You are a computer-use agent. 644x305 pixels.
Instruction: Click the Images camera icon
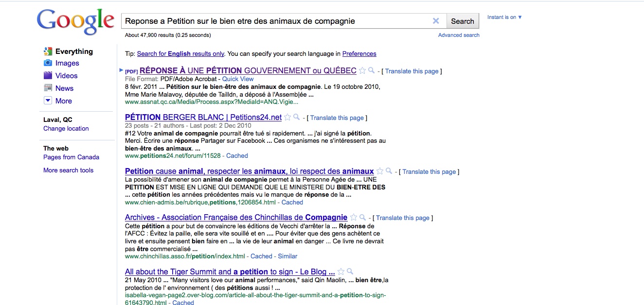(x=48, y=63)
